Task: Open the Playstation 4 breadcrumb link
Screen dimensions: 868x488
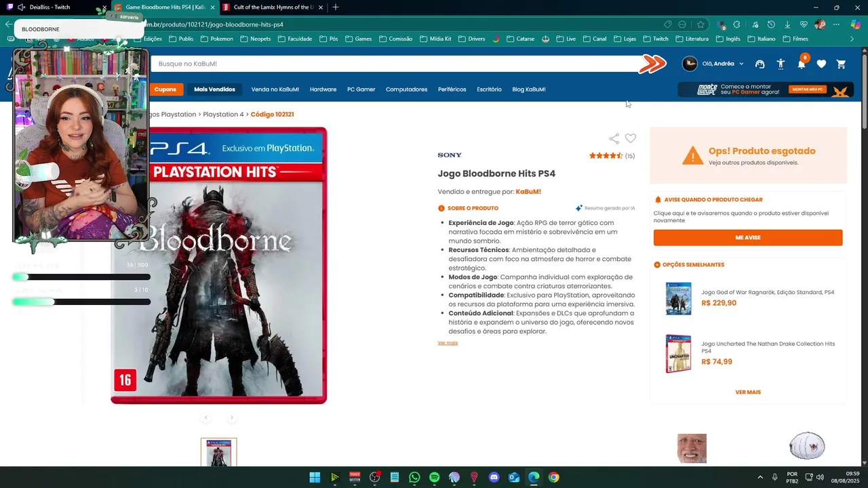Action: pyautogui.click(x=223, y=115)
